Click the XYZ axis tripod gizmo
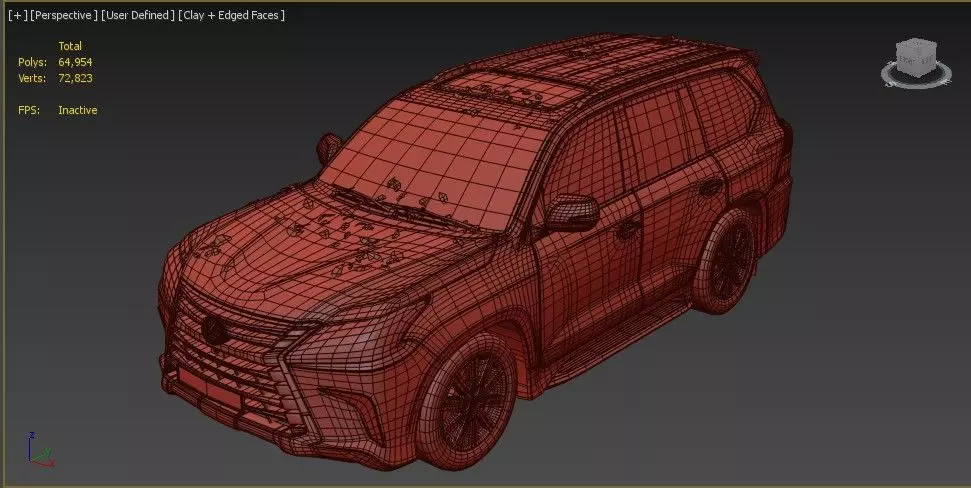 (x=40, y=450)
